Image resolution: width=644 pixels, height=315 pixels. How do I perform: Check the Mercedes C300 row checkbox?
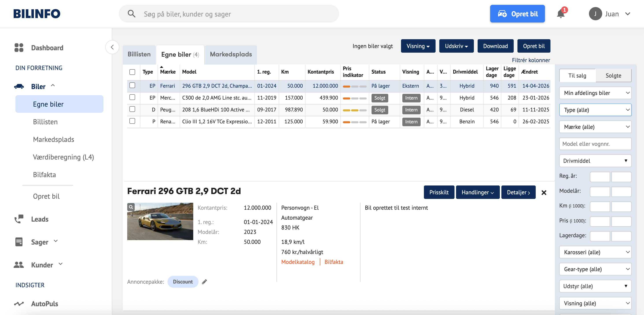click(x=132, y=97)
